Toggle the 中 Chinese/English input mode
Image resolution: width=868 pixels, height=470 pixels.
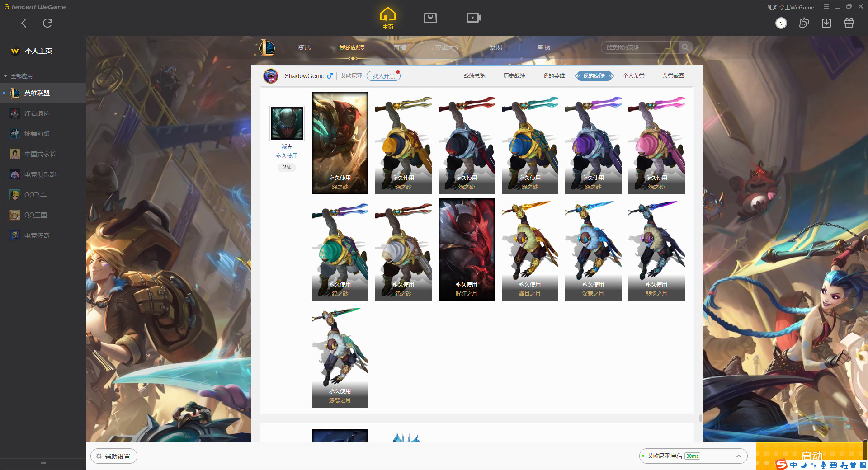coord(794,465)
